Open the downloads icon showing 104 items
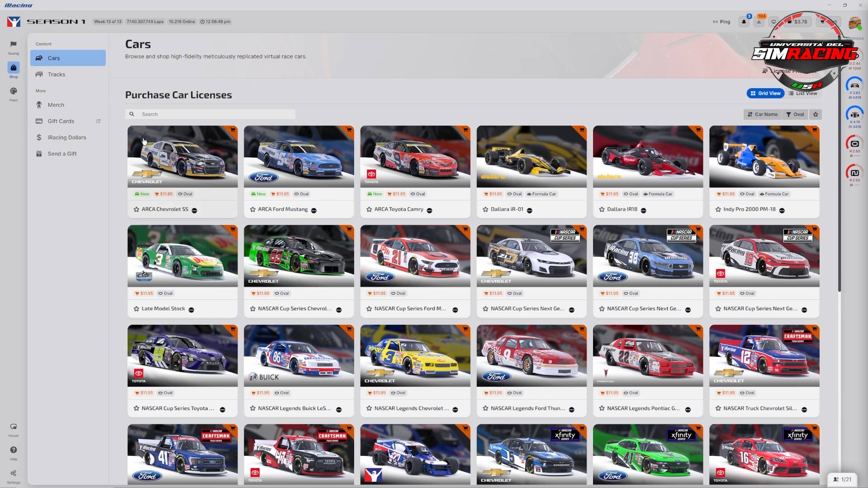Screen dimensions: 868x488 click(x=759, y=21)
